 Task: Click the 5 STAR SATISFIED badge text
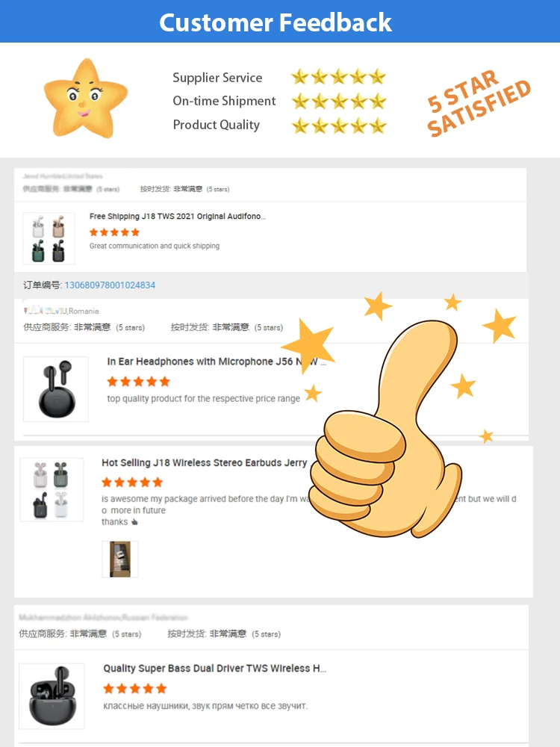478,103
